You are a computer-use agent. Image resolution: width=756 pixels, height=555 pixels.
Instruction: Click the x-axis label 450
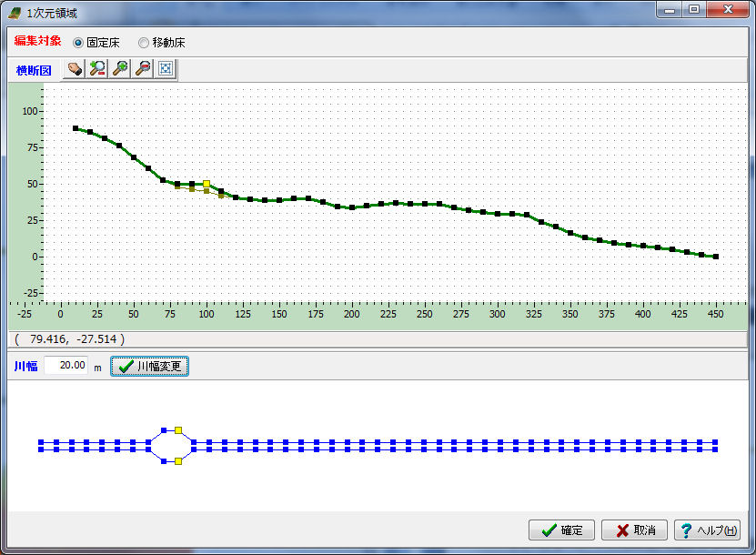tap(715, 314)
